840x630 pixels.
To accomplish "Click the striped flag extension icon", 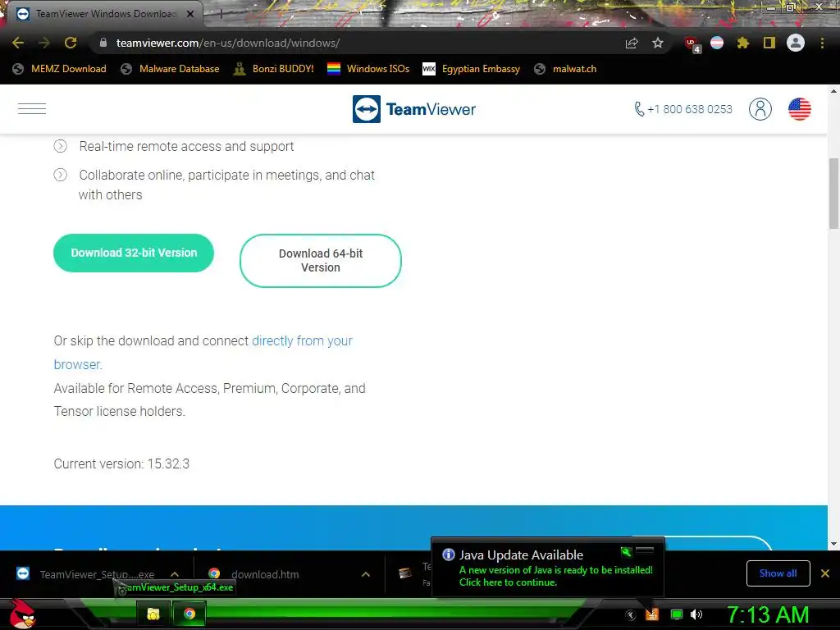I will click(x=717, y=43).
